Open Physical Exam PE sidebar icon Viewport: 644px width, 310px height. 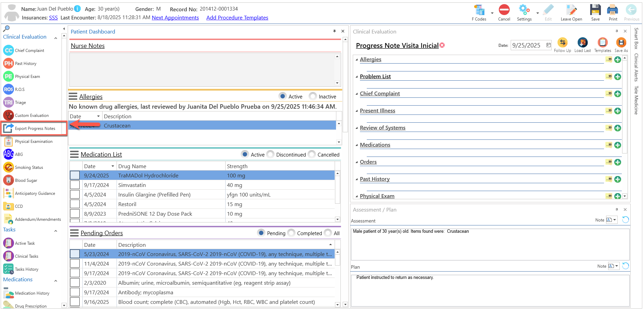pyautogui.click(x=9, y=76)
